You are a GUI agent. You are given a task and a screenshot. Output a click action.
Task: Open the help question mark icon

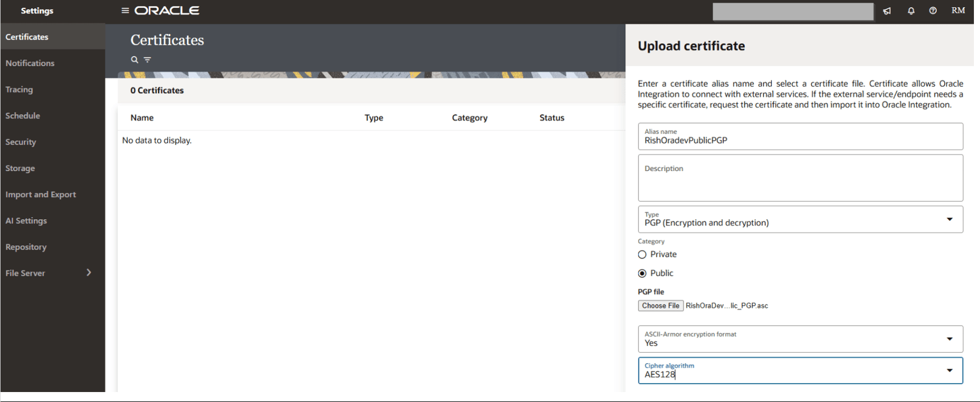pyautogui.click(x=933, y=11)
